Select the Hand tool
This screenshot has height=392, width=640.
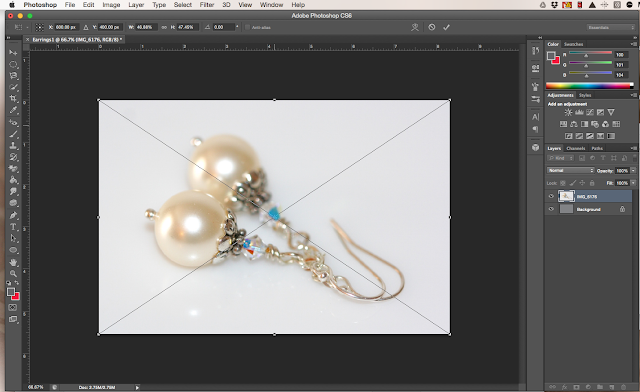tap(13, 262)
